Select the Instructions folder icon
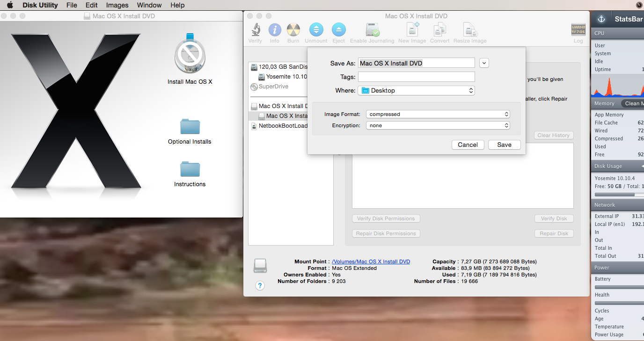644x341 pixels. [x=190, y=169]
